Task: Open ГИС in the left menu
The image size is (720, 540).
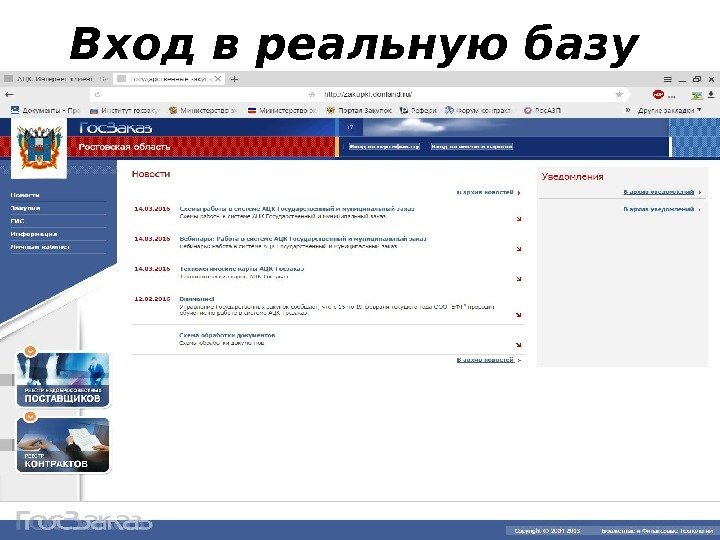Action: point(17,221)
